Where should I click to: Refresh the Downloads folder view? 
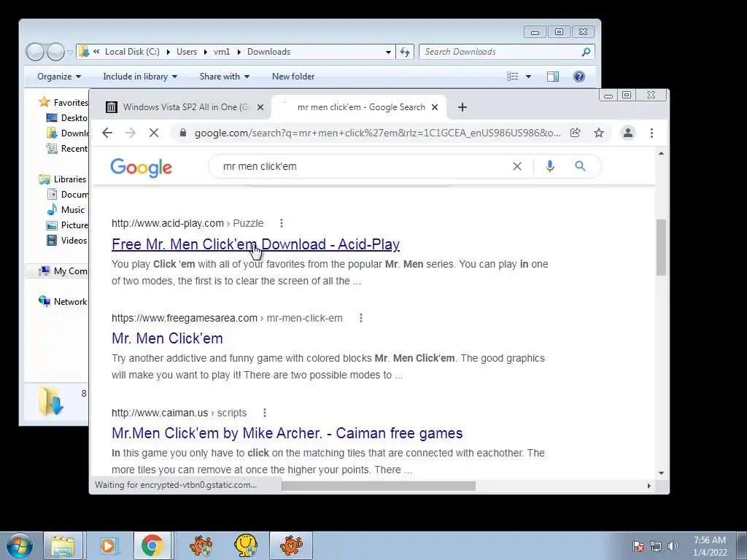(405, 52)
